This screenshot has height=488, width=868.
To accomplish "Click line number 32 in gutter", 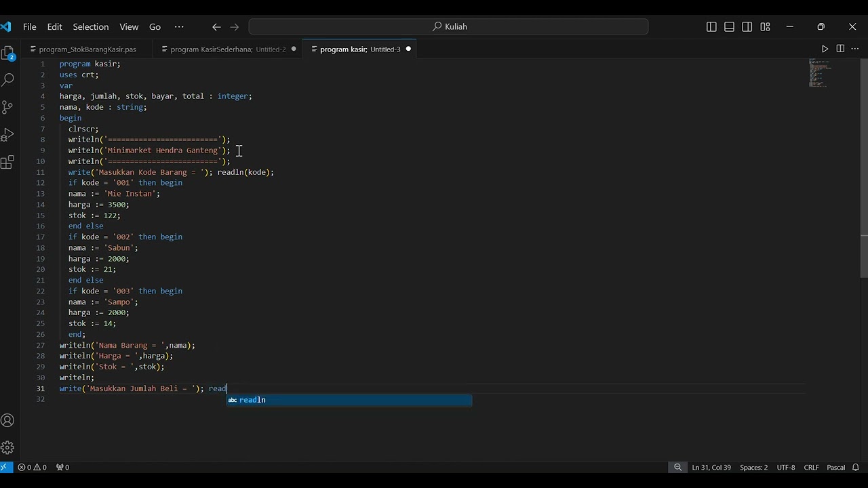I will (x=41, y=400).
